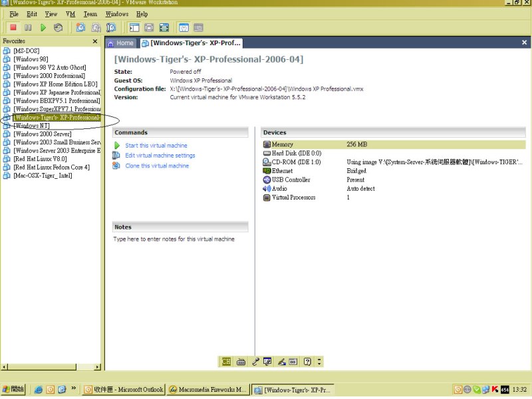Screen dimensions: 532x399
Task: Close the Favorites panel
Action: [95, 41]
